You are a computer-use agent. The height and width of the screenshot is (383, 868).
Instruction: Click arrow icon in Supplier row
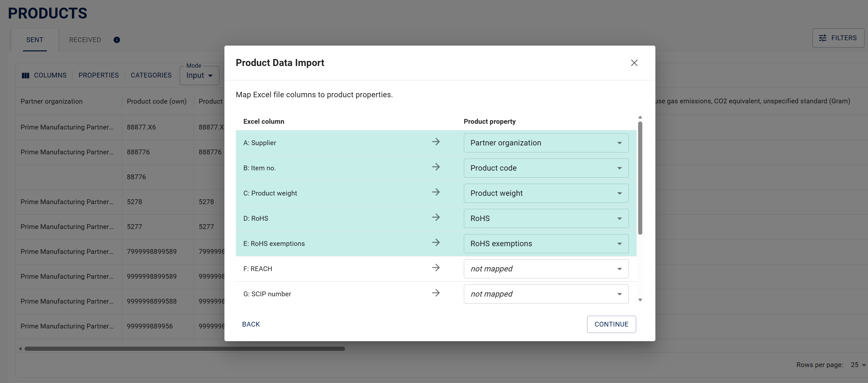[436, 142]
